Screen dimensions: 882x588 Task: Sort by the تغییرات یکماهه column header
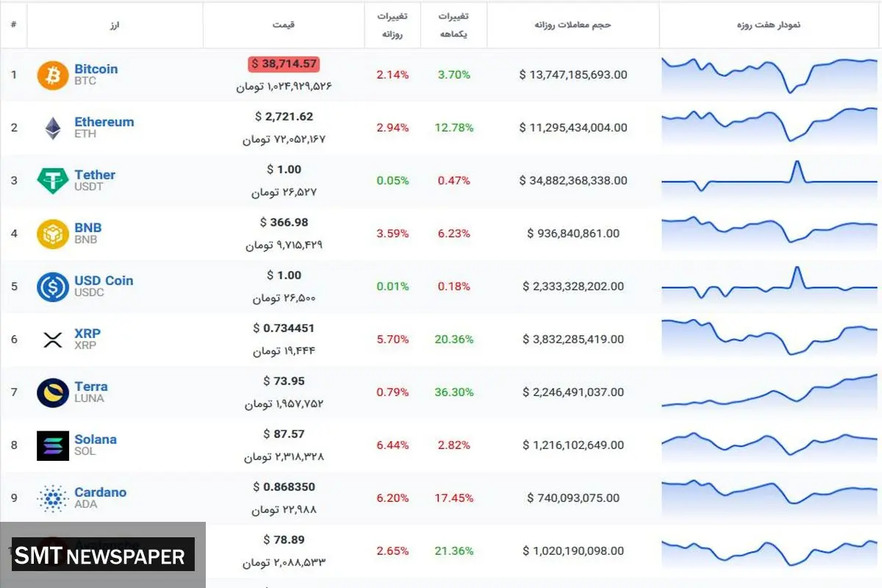coord(453,25)
